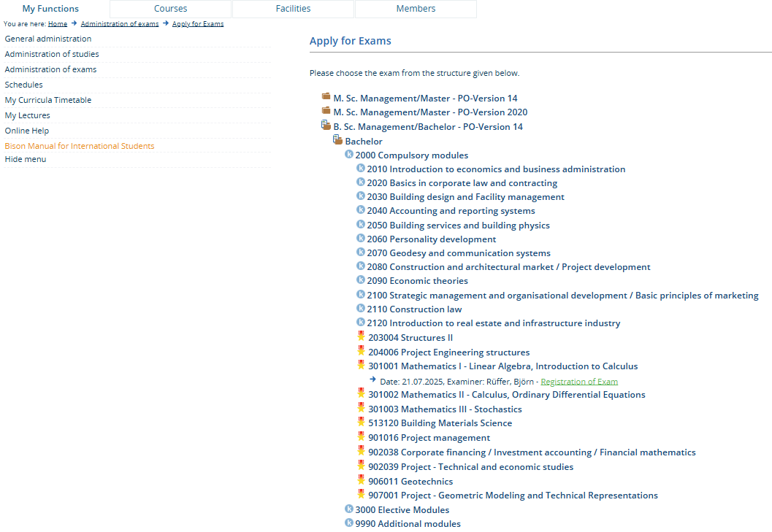
Task: Click the K icon beside 2110 Construction law
Action: 361,308
